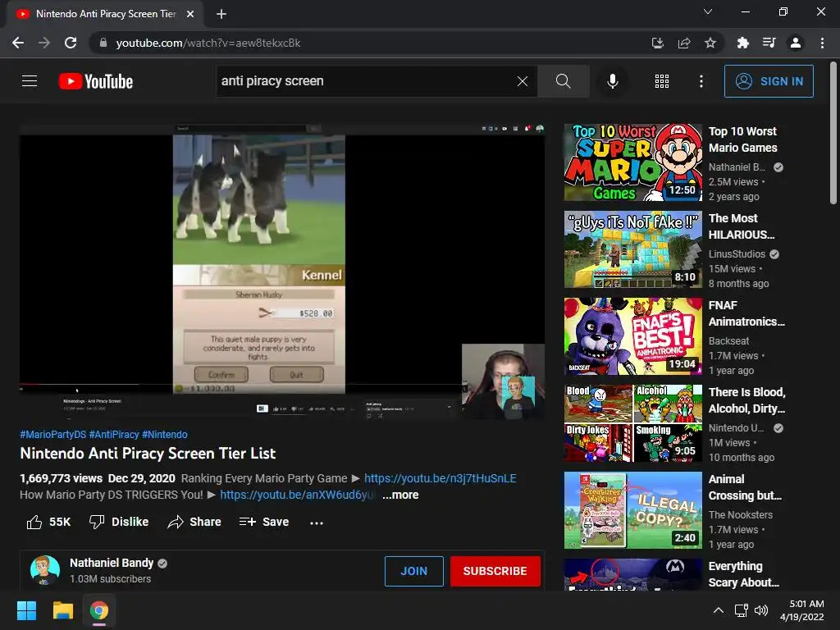Image resolution: width=840 pixels, height=630 pixels.
Task: Open File Explorer from taskbar
Action: click(x=62, y=610)
